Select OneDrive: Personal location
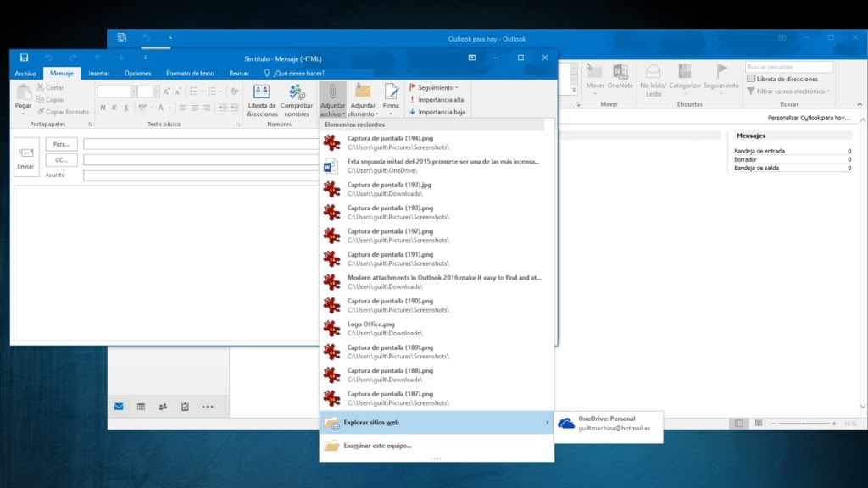Screen dimensions: 868x488 pyautogui.click(x=609, y=424)
